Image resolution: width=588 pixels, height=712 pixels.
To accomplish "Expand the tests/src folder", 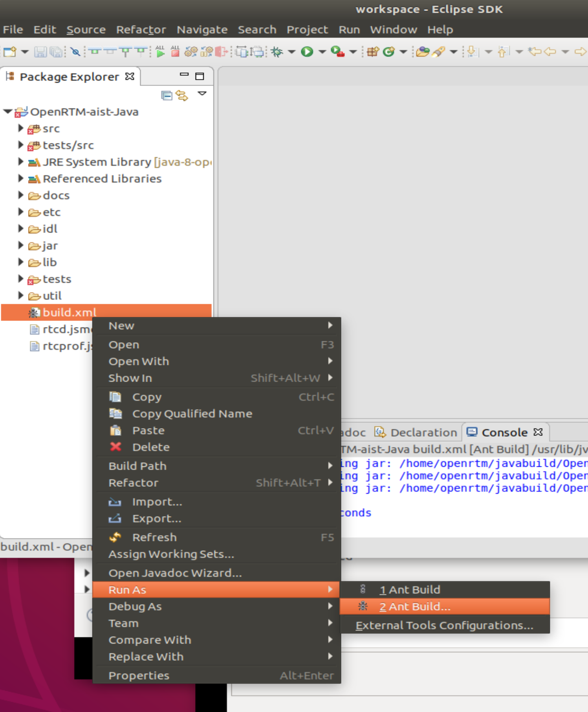I will (x=20, y=145).
